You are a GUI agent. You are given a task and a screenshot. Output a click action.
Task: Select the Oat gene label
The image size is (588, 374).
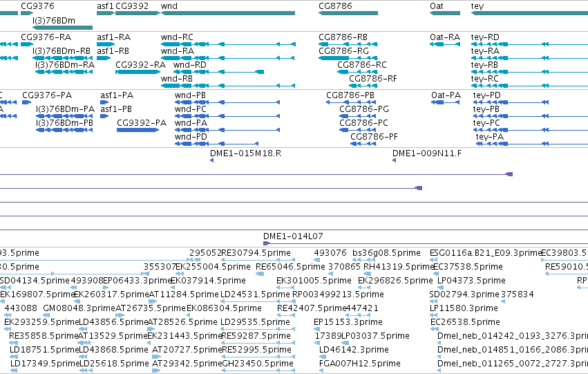[x=437, y=6]
